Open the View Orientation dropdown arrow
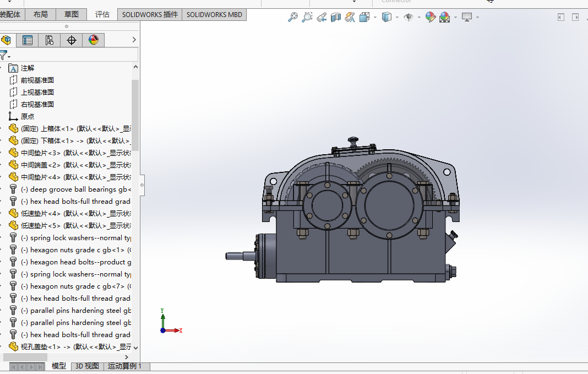The image size is (588, 374). [375, 17]
